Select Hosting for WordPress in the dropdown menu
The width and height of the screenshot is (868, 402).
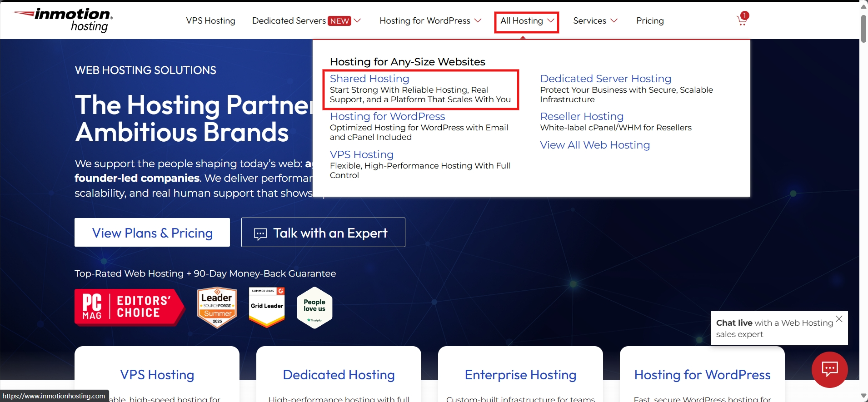click(387, 116)
